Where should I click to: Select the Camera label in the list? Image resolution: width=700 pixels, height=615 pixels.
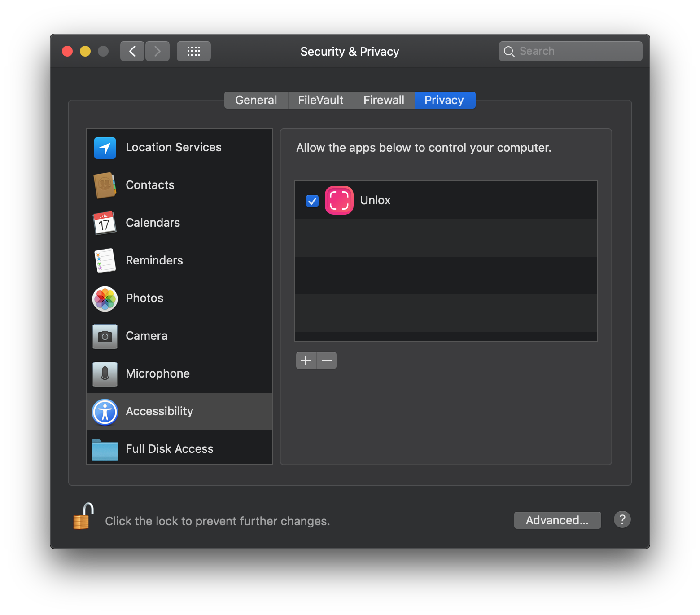147,336
